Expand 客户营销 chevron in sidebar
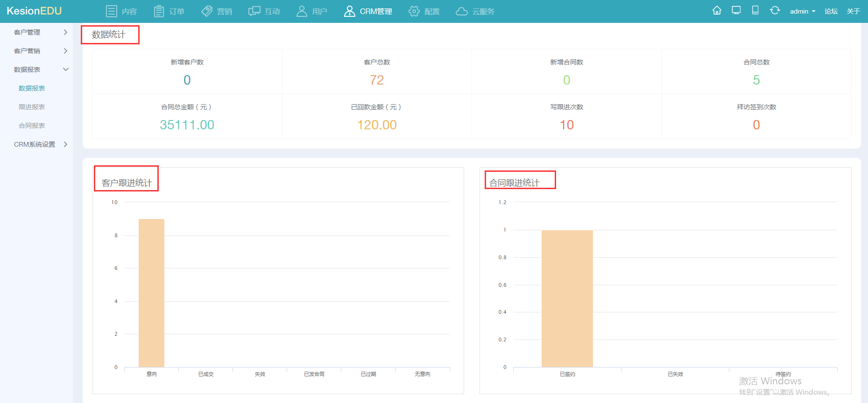This screenshot has height=403, width=868. point(65,51)
